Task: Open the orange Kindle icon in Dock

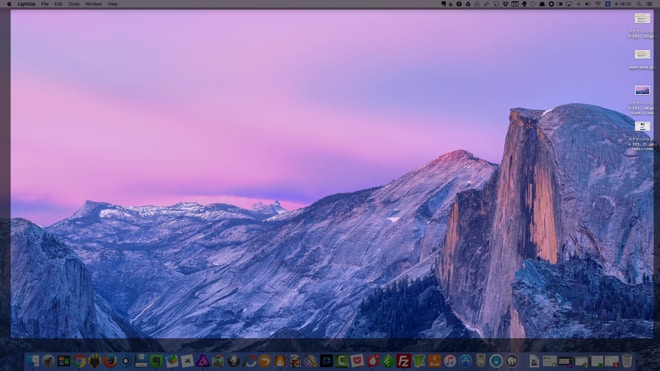Action: pyautogui.click(x=434, y=361)
